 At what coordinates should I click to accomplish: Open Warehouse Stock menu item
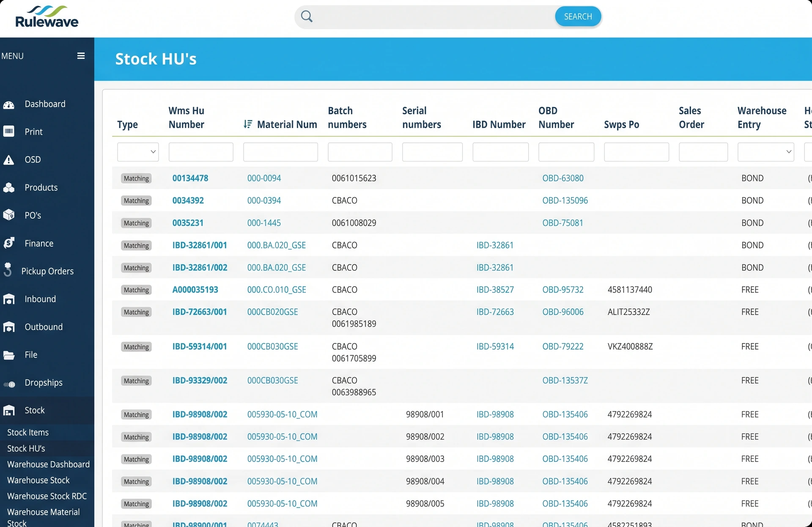(x=38, y=480)
